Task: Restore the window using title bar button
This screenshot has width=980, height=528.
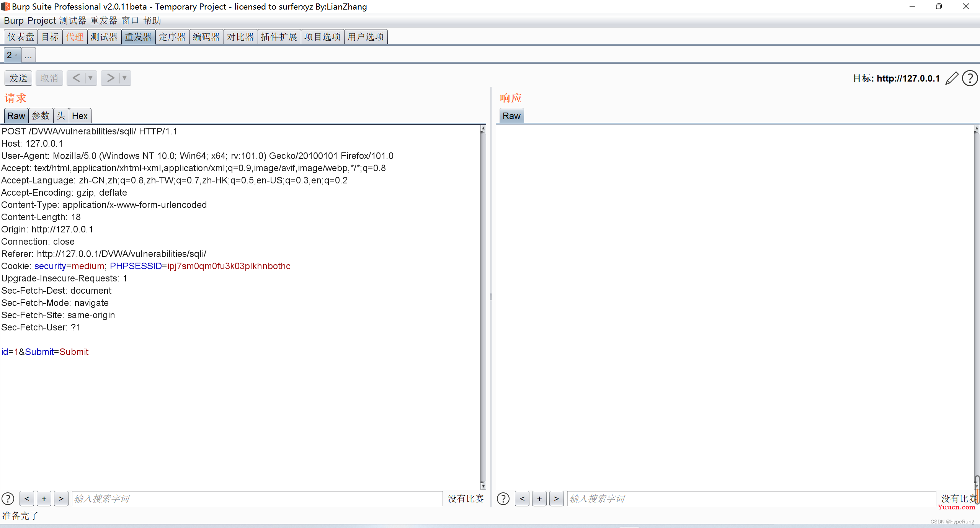Action: pyautogui.click(x=939, y=7)
